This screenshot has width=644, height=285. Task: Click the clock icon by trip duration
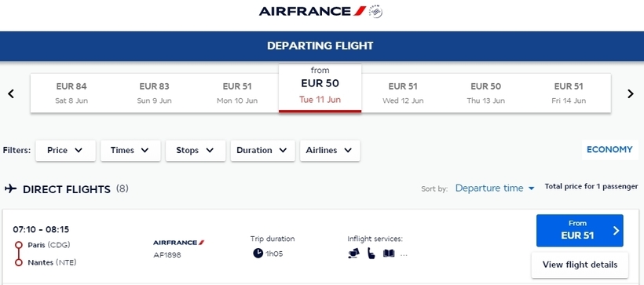(258, 254)
